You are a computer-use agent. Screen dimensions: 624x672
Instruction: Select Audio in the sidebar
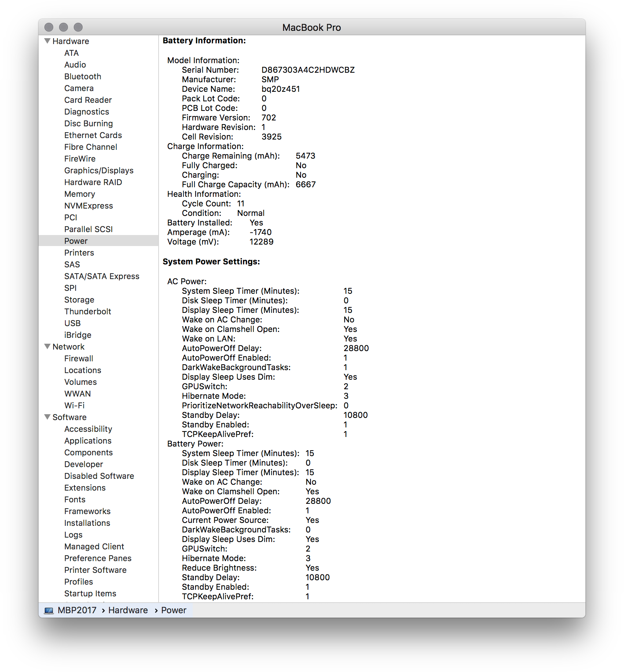click(x=75, y=65)
